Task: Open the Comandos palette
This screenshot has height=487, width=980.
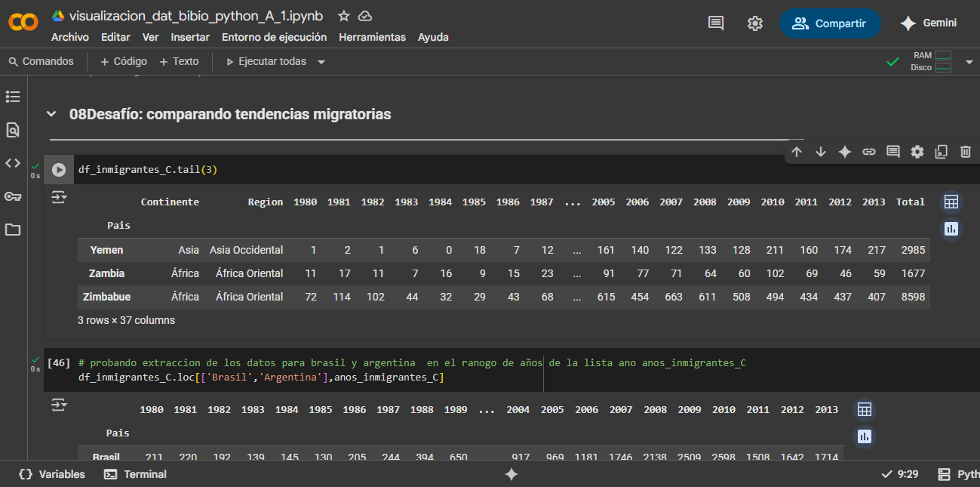Action: (x=41, y=61)
